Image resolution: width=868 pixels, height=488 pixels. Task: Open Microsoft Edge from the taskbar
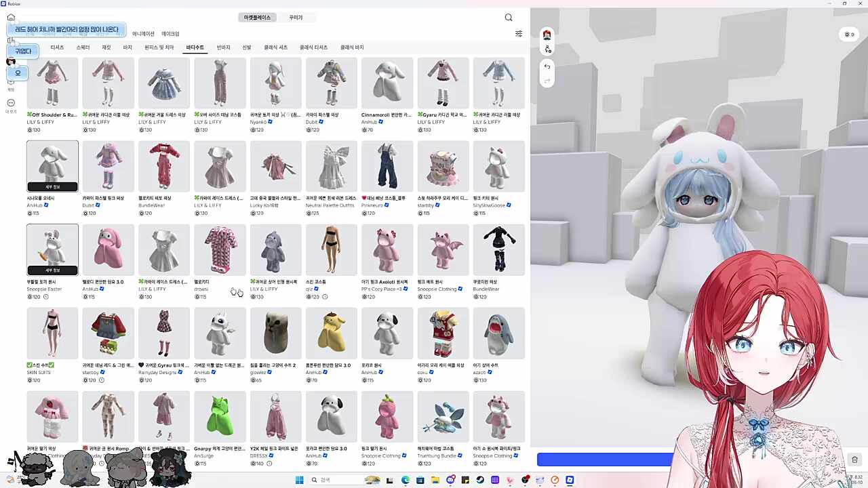tap(406, 481)
